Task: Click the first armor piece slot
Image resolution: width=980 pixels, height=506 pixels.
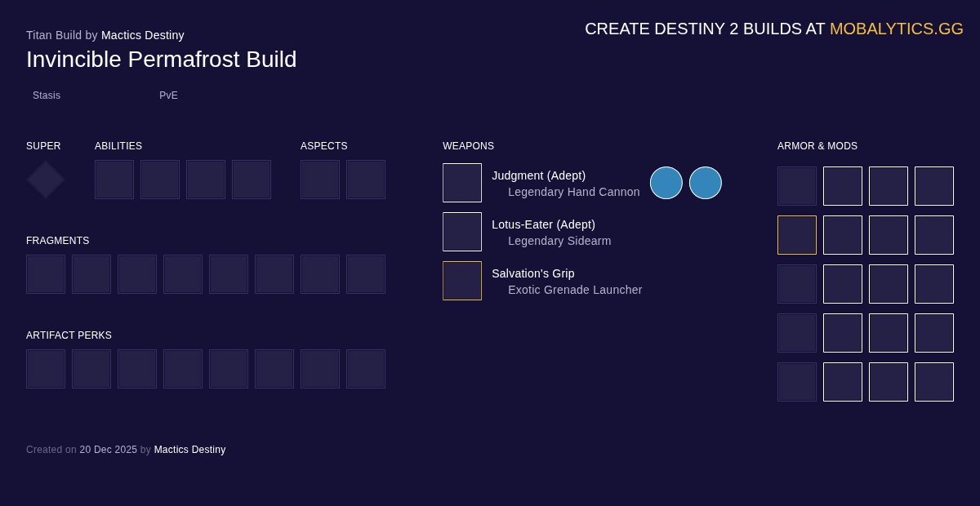Action: 797,186
